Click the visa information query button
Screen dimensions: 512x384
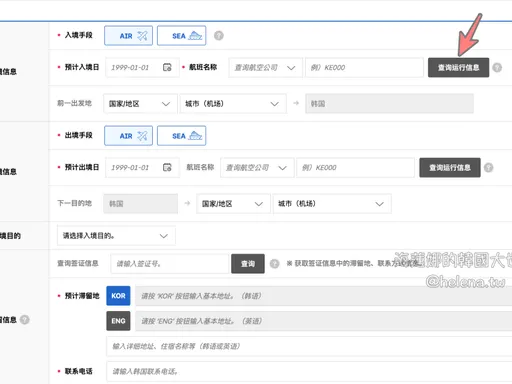248,264
